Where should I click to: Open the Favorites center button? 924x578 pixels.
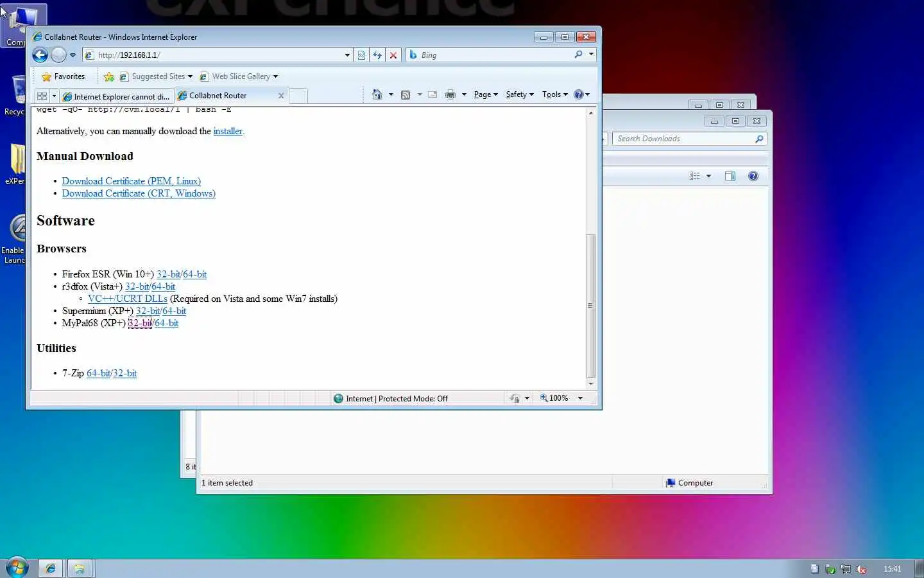click(x=63, y=76)
